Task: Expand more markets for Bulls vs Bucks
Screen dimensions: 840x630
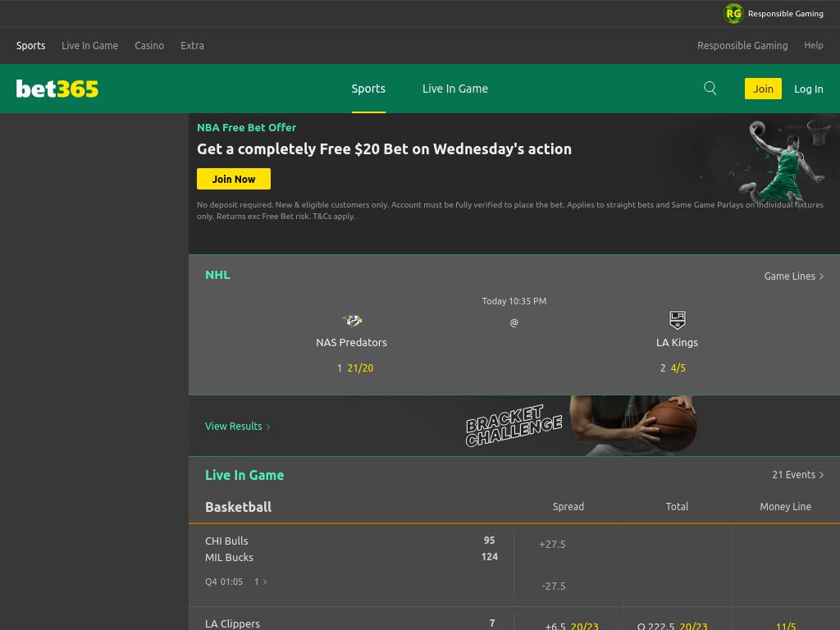Action: [x=260, y=582]
